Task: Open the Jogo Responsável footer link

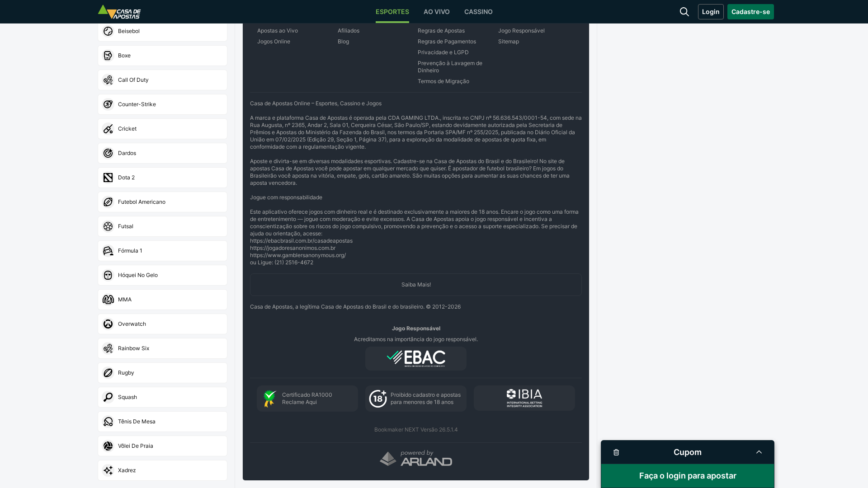Action: click(x=521, y=31)
